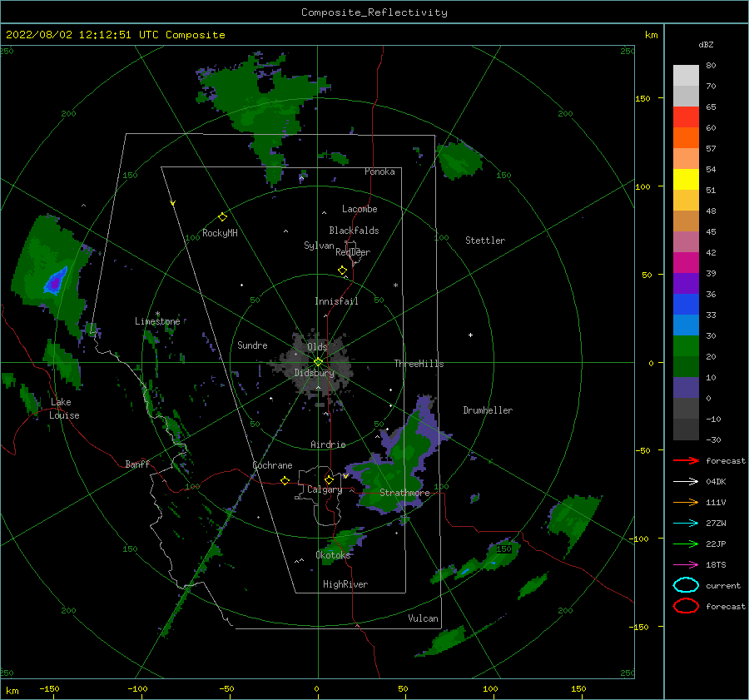Image resolution: width=749 pixels, height=700 pixels.
Task: Click the yellow diamond marker below RedDeer
Action: pyautogui.click(x=342, y=271)
